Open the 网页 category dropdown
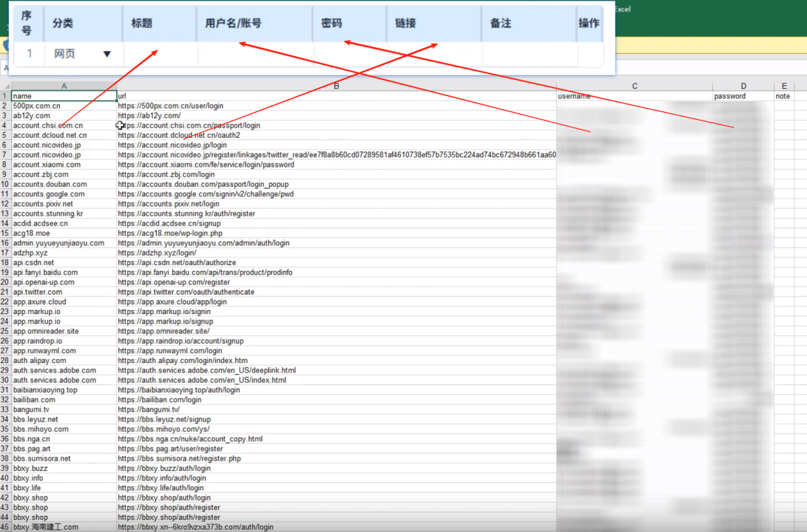The width and height of the screenshot is (807, 532). [x=106, y=54]
